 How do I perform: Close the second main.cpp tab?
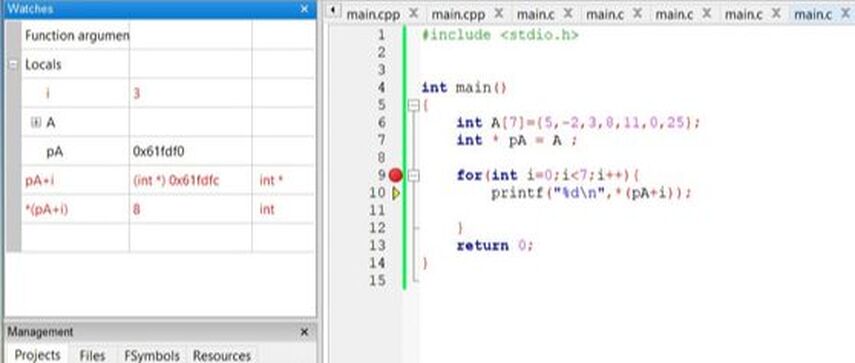tap(498, 14)
